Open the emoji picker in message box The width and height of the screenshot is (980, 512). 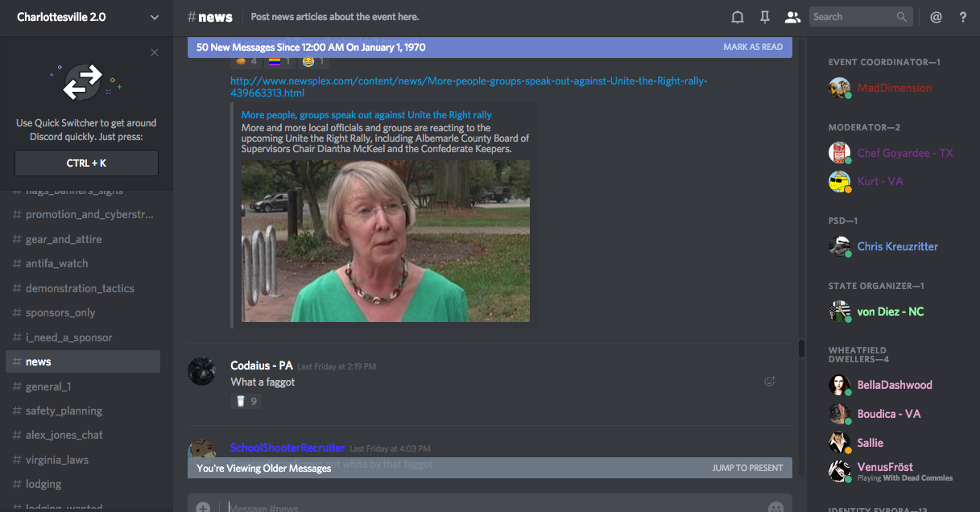[x=775, y=507]
